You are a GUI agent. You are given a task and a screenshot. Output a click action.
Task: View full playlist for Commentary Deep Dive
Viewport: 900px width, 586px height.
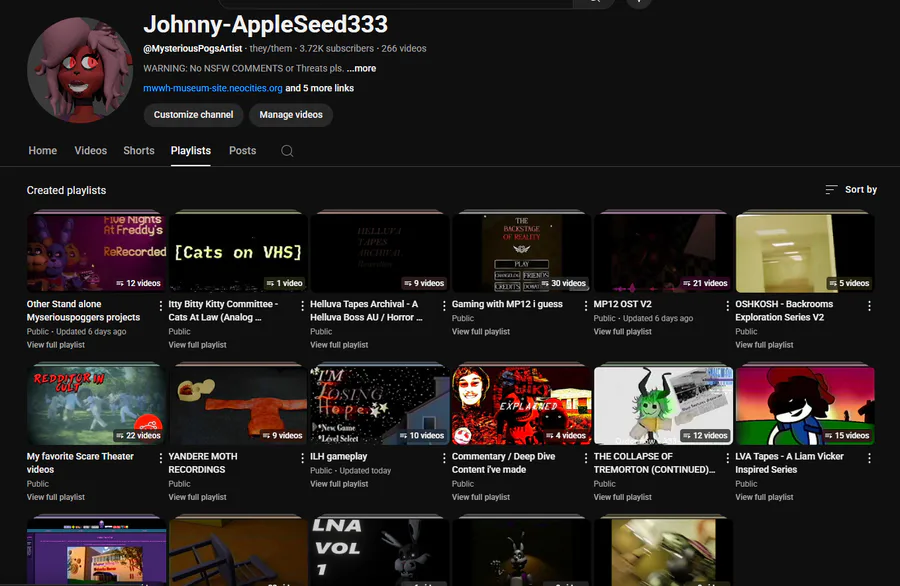[x=481, y=497]
